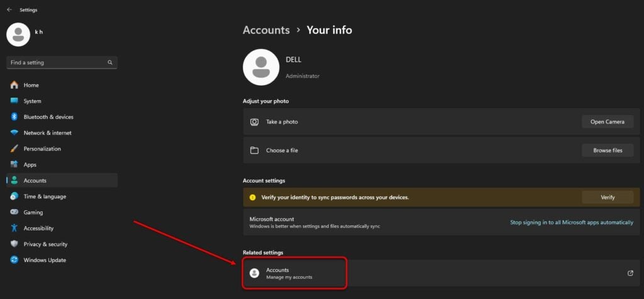The width and height of the screenshot is (644, 299).
Task: Click Stop signing in to all Microsoft apps link
Action: point(572,222)
